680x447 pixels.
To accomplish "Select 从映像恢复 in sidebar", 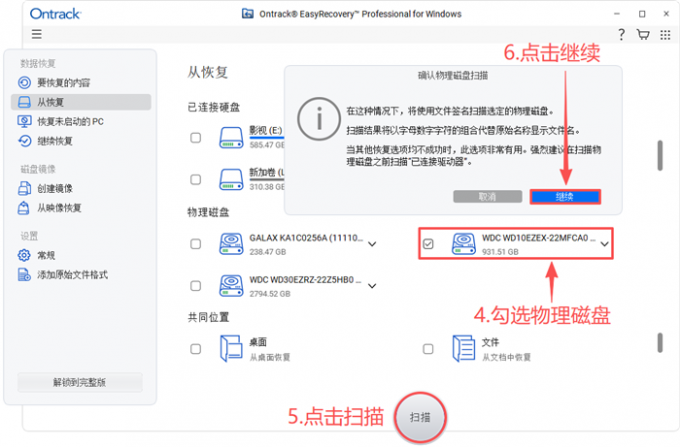I will click(81, 208).
